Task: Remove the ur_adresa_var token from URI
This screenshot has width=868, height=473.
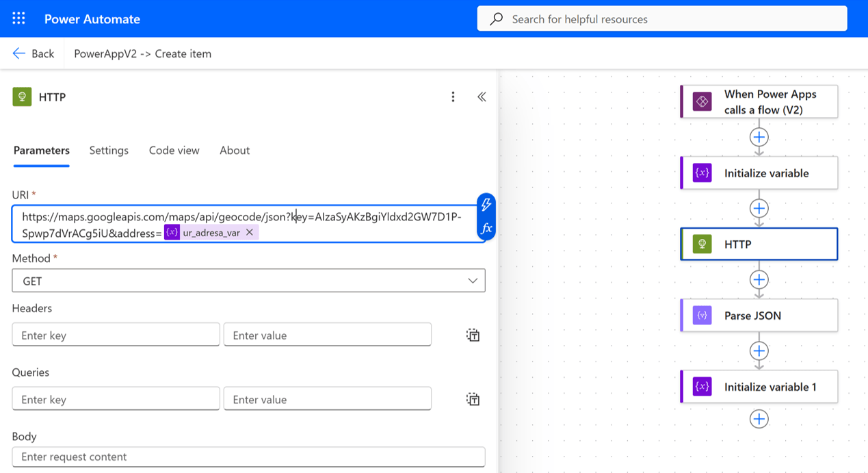Action: (x=250, y=233)
